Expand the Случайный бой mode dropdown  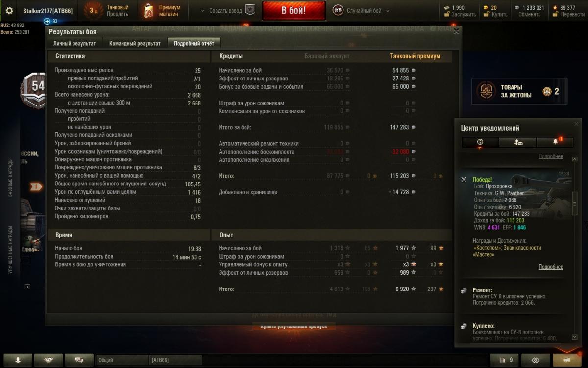pyautogui.click(x=388, y=11)
